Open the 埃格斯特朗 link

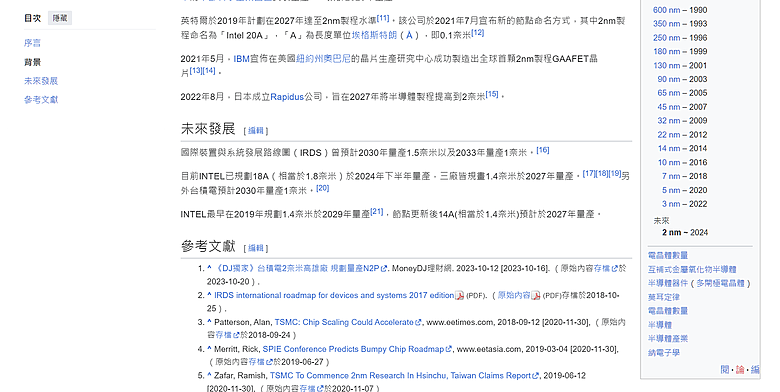(x=374, y=35)
